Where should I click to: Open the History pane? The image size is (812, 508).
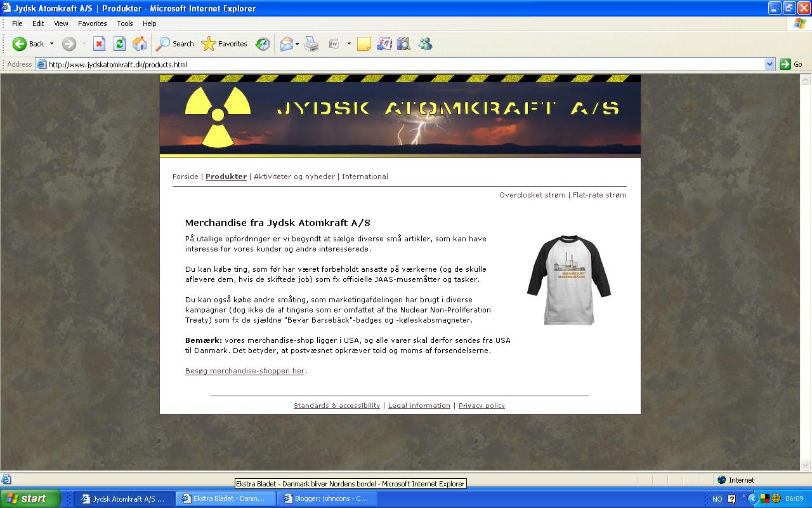(x=263, y=44)
